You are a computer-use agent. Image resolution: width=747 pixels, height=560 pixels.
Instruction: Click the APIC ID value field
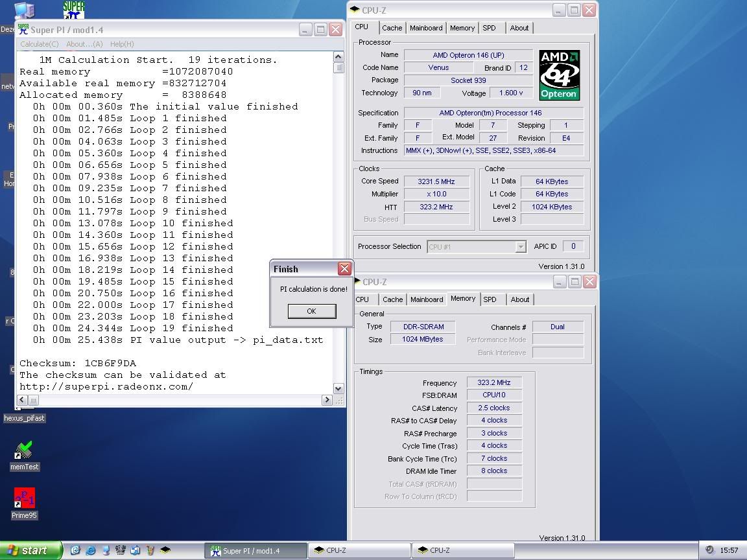click(x=573, y=246)
